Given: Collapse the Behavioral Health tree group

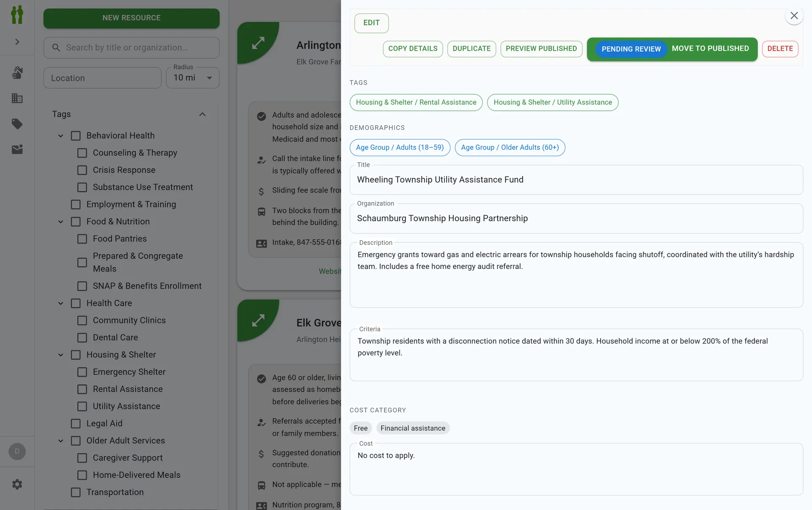Looking at the screenshot, I should pyautogui.click(x=60, y=136).
